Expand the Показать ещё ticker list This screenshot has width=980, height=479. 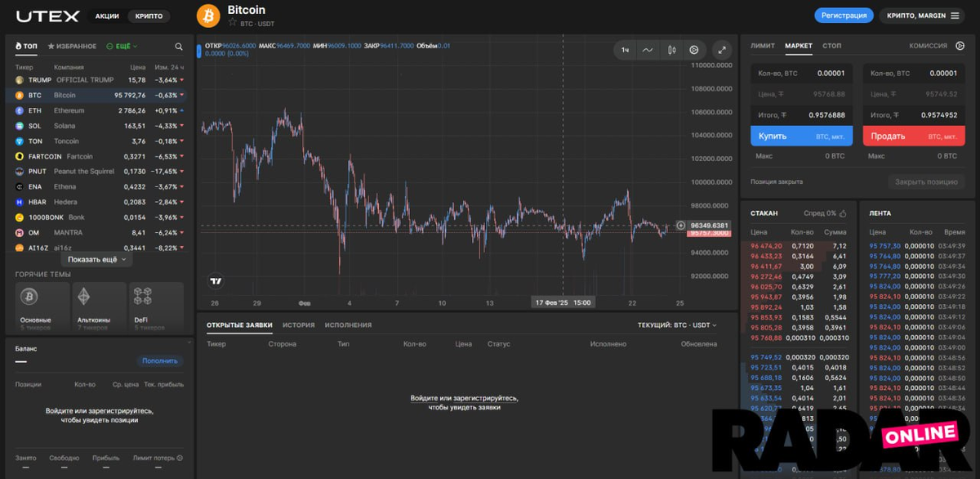click(97, 259)
